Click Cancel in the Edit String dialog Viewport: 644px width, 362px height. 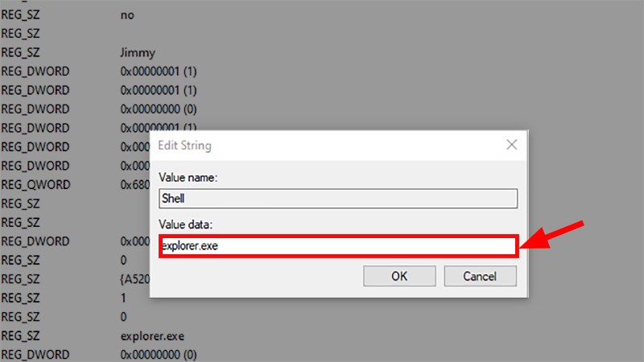pyautogui.click(x=480, y=276)
